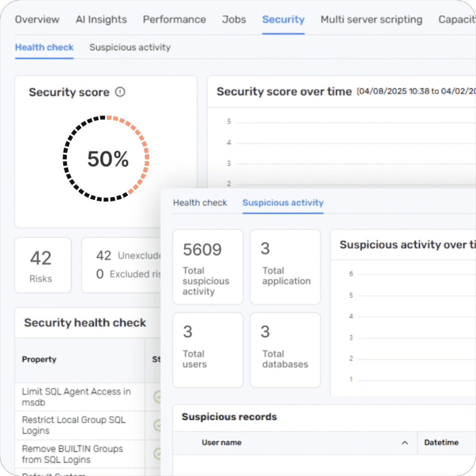Open the partially visible Capacity tab
Viewport: 476px width, 476px height.
pyautogui.click(x=457, y=20)
